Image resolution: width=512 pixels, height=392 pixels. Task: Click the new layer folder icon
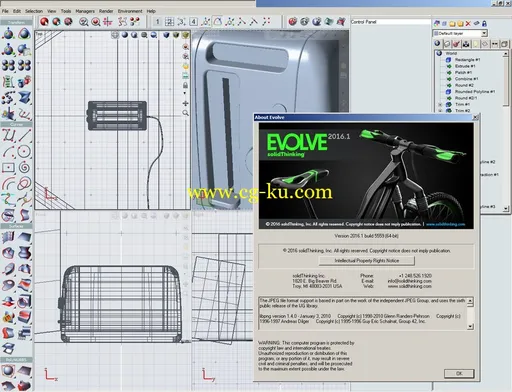(452, 23)
